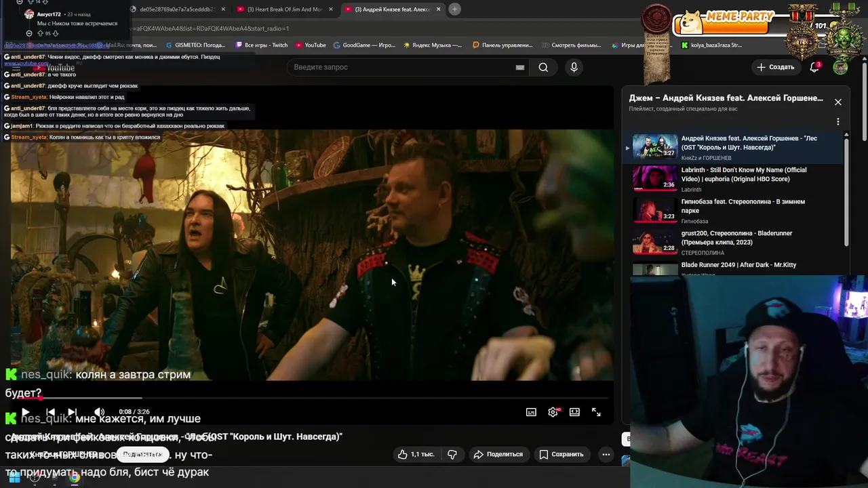Click the Поделиться share button
Image resolution: width=868 pixels, height=488 pixels.
click(498, 454)
